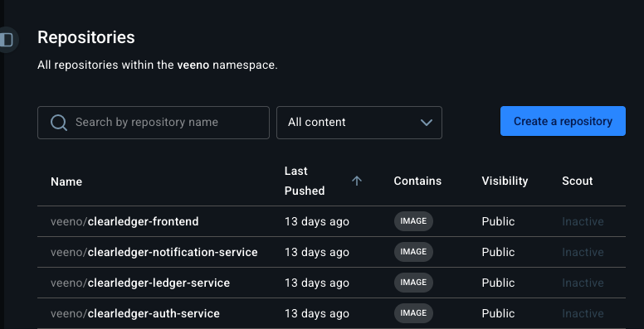Click the search magnifier icon
Screen dimensions: 644x329
(x=59, y=123)
